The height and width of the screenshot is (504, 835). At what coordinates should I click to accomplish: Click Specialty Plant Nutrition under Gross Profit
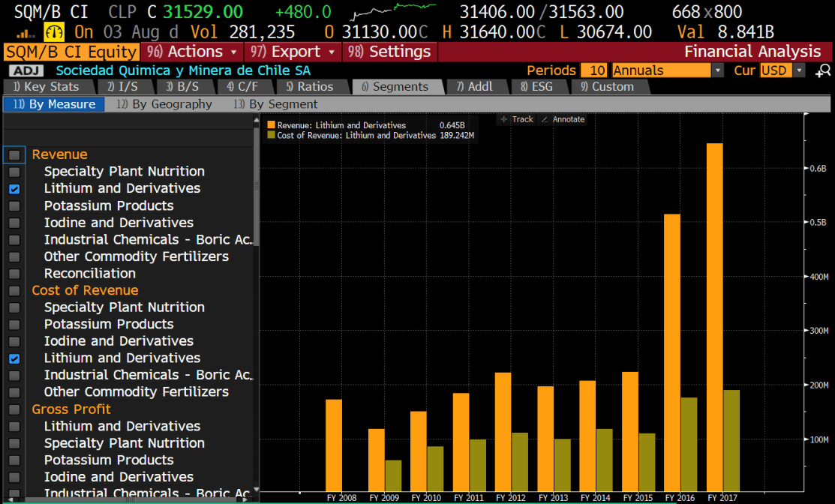(124, 443)
